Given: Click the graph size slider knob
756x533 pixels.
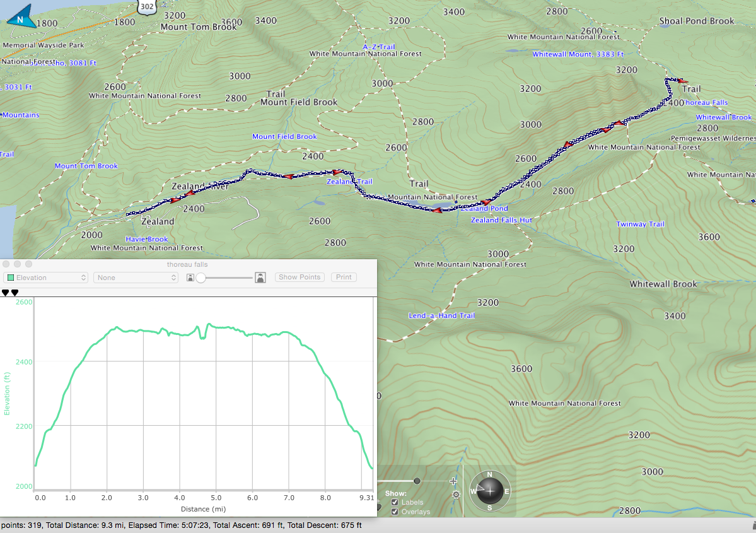Looking at the screenshot, I should click(x=201, y=278).
